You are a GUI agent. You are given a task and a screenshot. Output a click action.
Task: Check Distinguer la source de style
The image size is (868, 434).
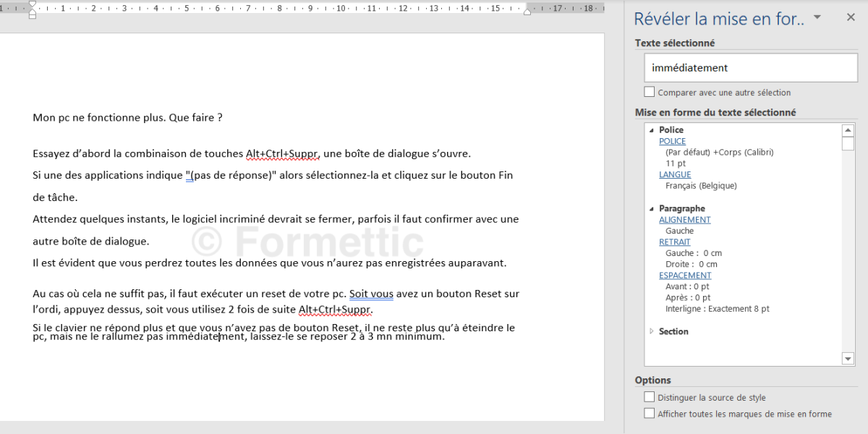[x=650, y=397]
